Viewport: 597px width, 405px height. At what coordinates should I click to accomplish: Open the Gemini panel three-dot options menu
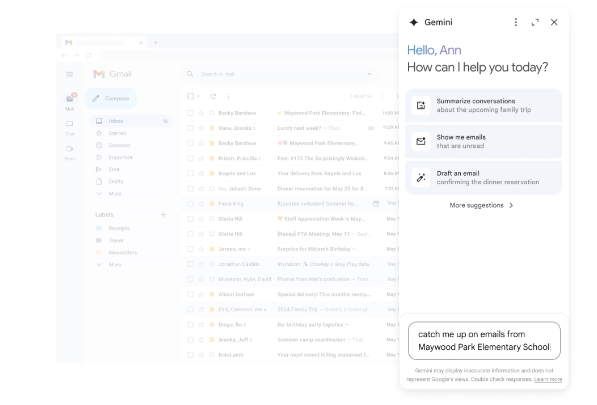click(x=516, y=22)
